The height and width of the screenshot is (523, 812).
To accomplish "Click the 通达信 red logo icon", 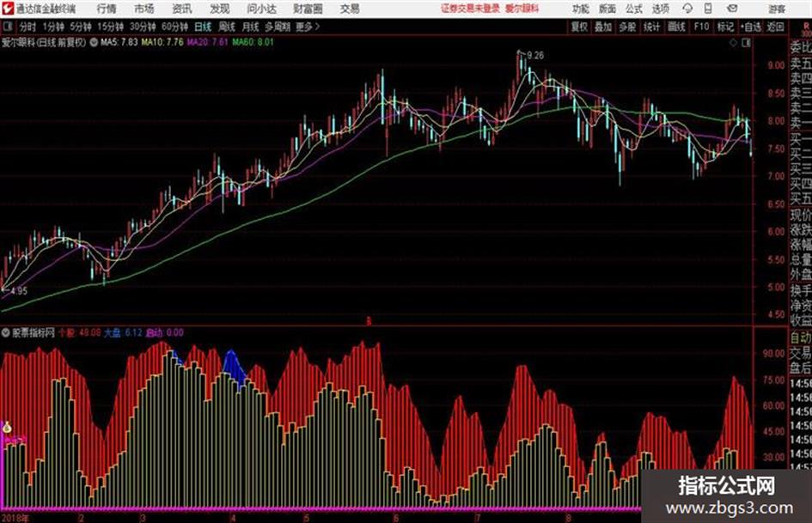I will 7,9.
